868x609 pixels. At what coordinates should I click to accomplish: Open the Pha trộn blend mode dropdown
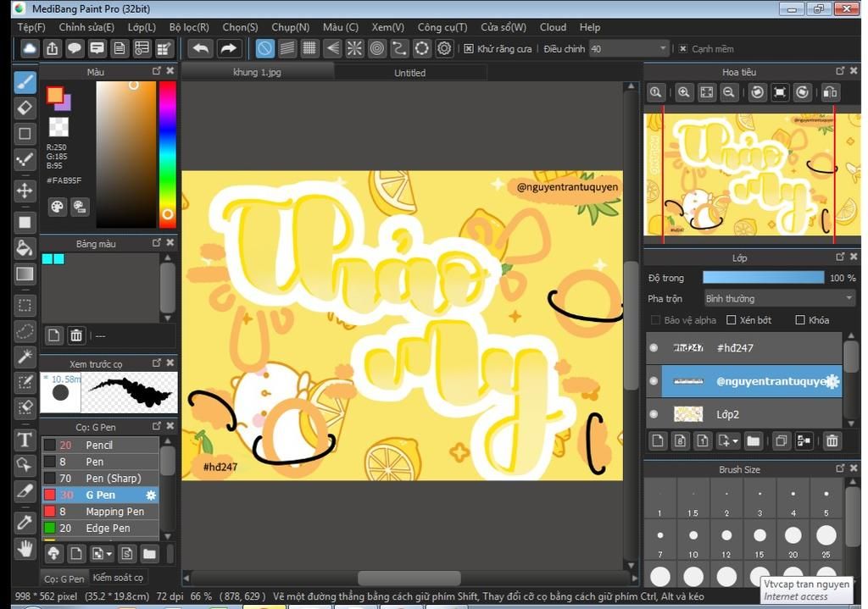(780, 299)
